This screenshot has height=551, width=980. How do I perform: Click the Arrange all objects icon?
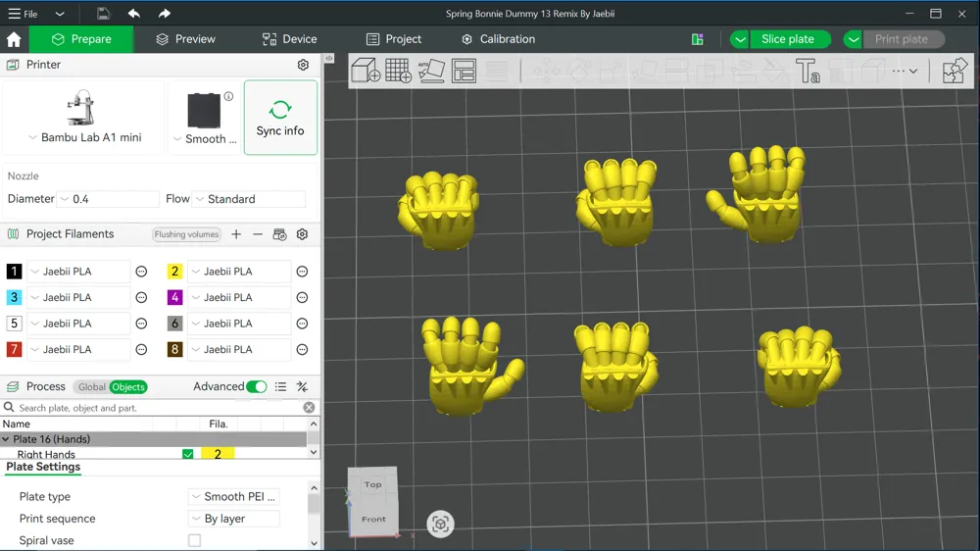pyautogui.click(x=464, y=70)
